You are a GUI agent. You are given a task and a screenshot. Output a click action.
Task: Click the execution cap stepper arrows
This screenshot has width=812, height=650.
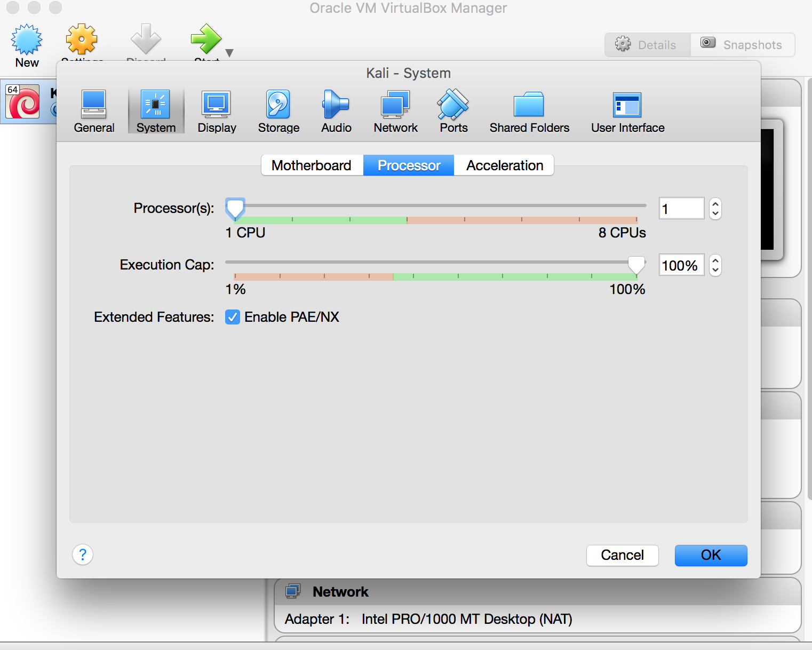[x=715, y=265]
